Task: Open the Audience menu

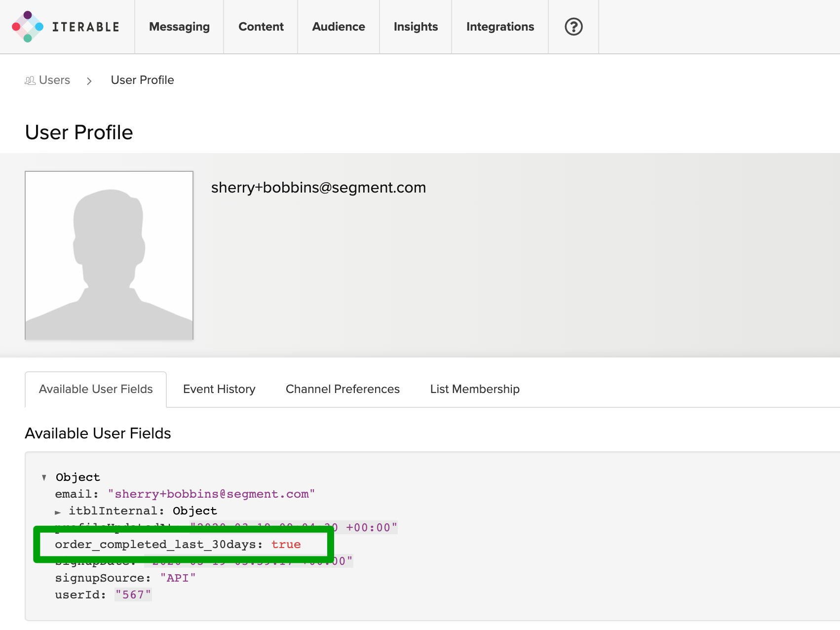Action: [338, 27]
